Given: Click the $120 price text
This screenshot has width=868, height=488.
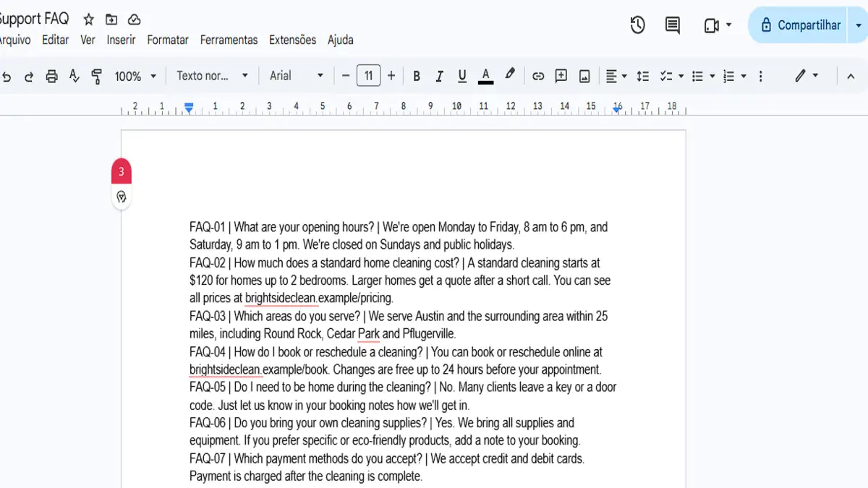Looking at the screenshot, I should point(202,281).
